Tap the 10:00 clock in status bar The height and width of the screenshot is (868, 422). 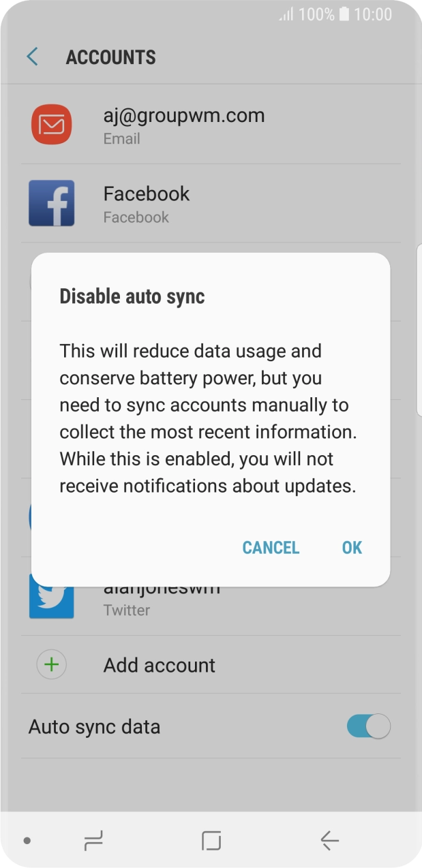373,14
